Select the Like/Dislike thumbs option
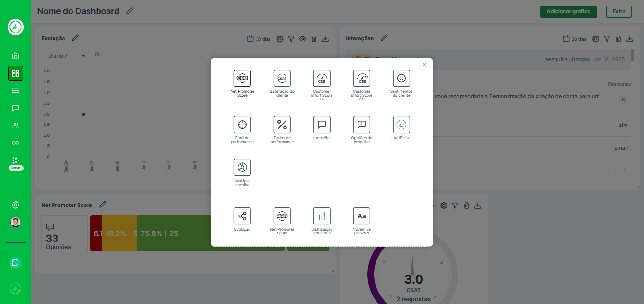Screen dimensions: 644x304 point(402,128)
